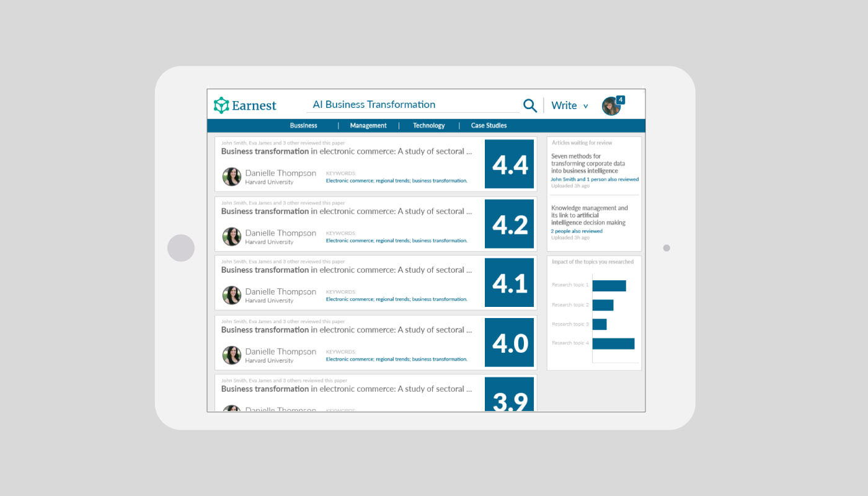
Task: Click the 4.0 score box
Action: click(510, 342)
